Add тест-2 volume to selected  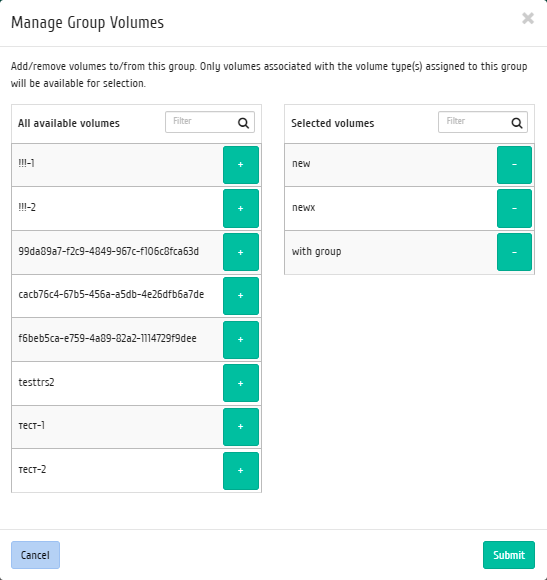click(241, 471)
